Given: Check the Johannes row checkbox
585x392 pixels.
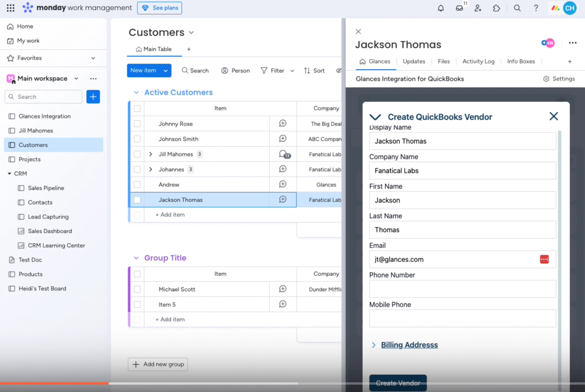Looking at the screenshot, I should pyautogui.click(x=137, y=169).
